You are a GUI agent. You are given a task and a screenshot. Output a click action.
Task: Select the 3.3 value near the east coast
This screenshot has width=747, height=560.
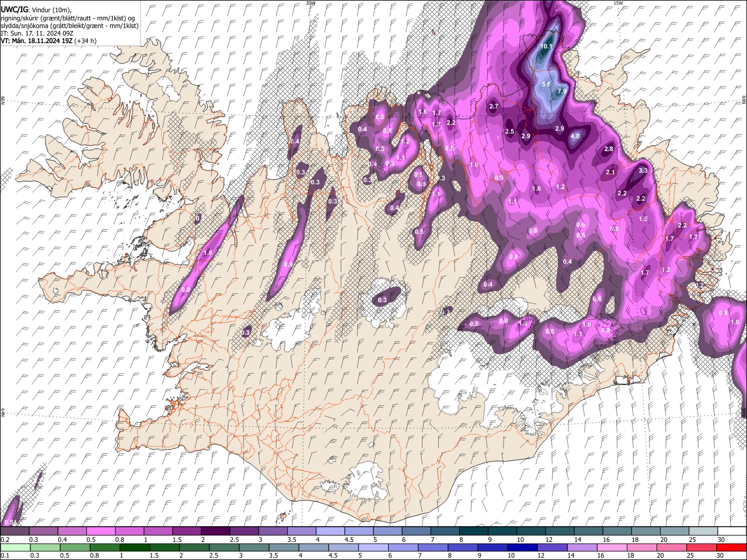[643, 171]
